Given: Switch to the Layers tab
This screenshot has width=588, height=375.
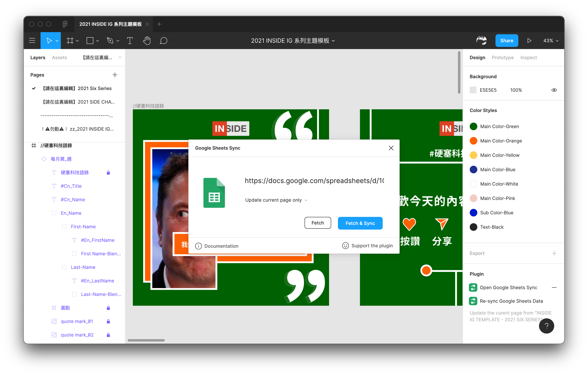Looking at the screenshot, I should pyautogui.click(x=38, y=57).
